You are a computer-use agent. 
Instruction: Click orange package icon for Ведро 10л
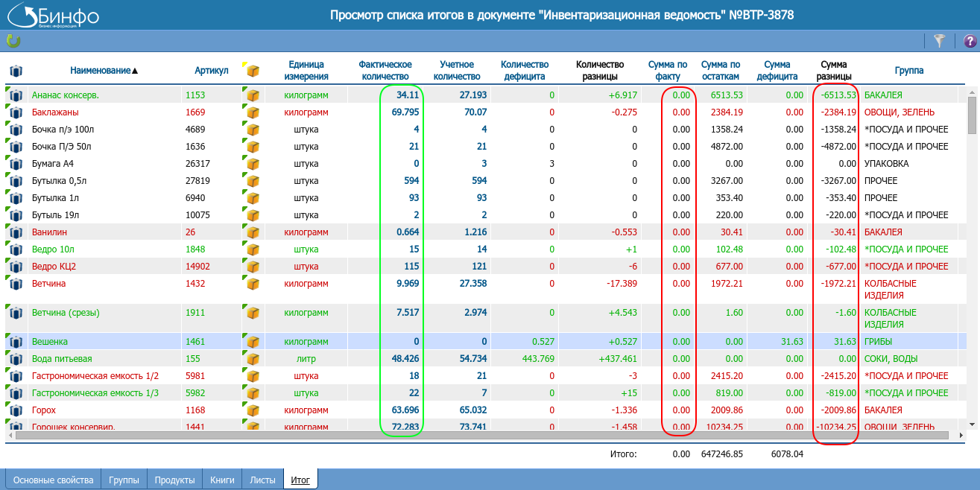click(x=253, y=249)
